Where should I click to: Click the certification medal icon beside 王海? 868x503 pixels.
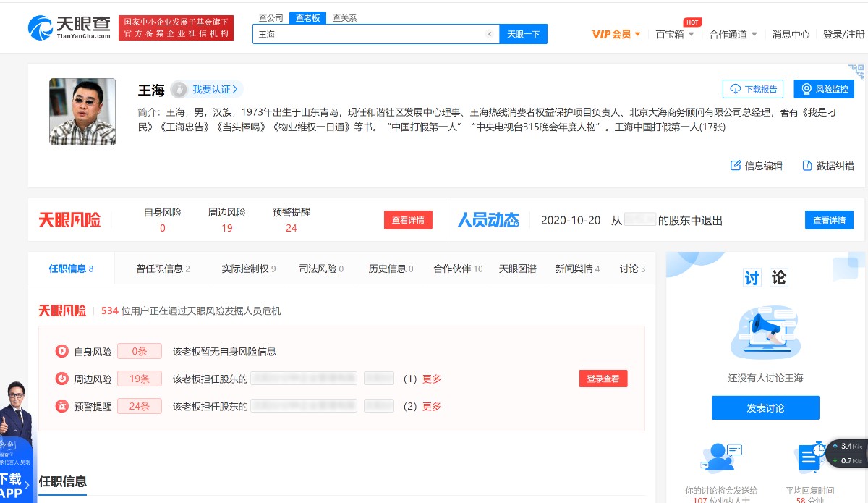pyautogui.click(x=179, y=90)
